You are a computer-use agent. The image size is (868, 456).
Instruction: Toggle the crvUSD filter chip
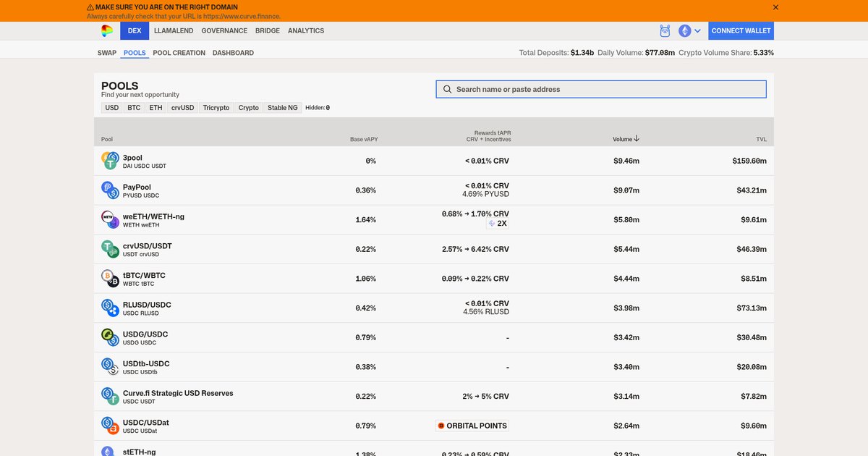click(182, 107)
